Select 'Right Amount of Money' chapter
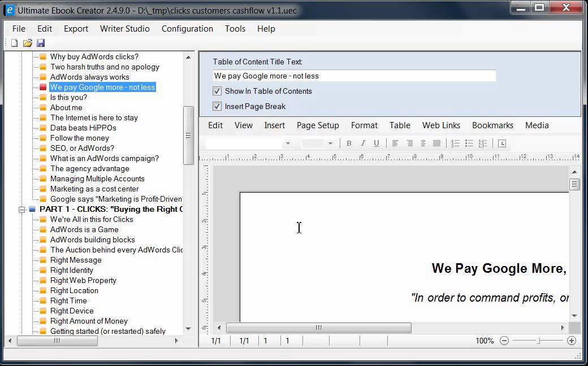 tap(89, 321)
